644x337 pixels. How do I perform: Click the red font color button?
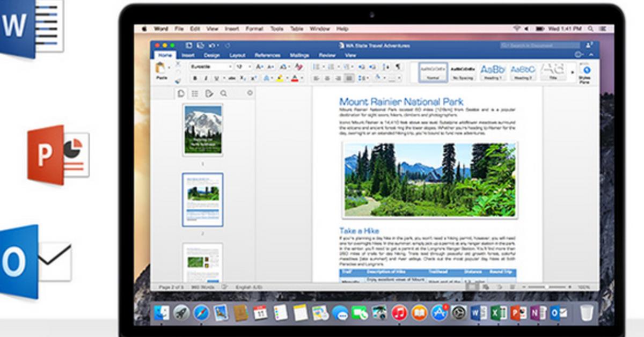(296, 78)
